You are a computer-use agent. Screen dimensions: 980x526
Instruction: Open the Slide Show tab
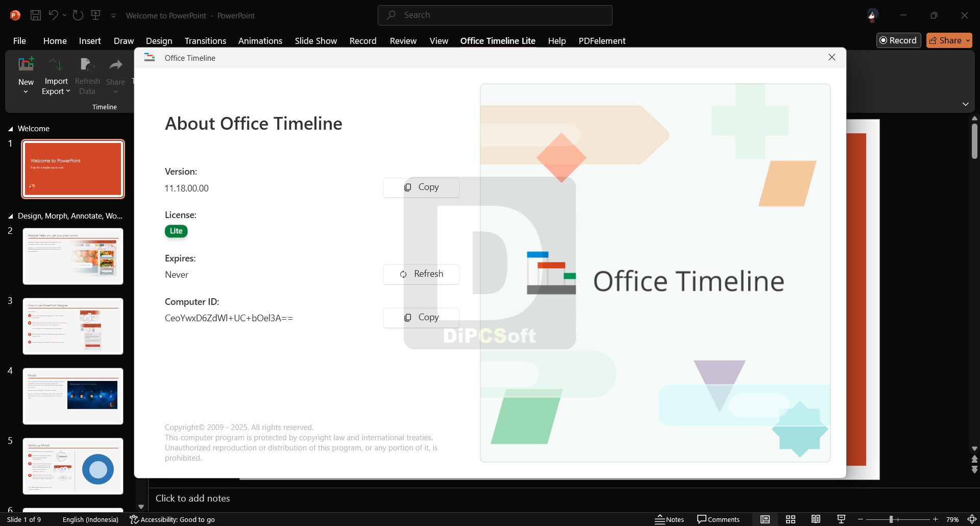point(315,41)
